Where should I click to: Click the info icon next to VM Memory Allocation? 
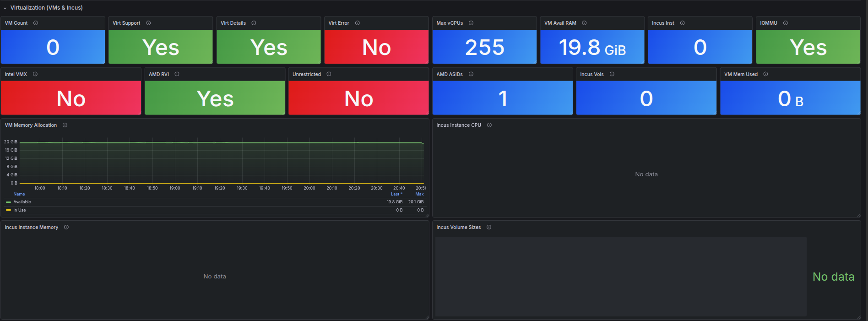(65, 125)
